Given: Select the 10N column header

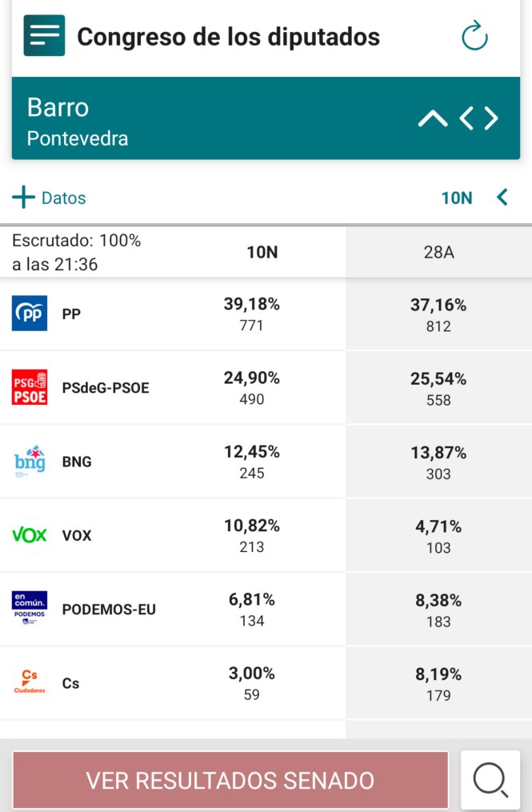Looking at the screenshot, I should pyautogui.click(x=262, y=253).
